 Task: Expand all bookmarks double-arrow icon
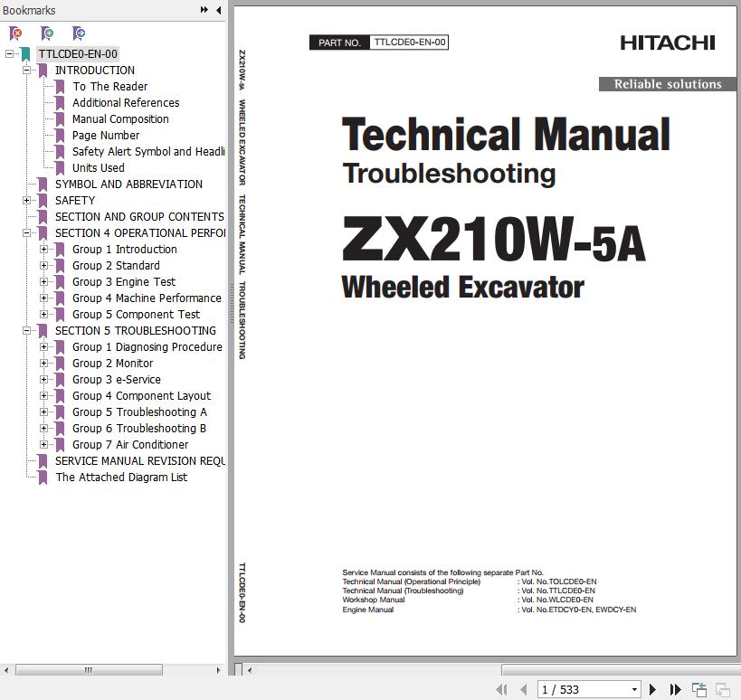point(204,10)
